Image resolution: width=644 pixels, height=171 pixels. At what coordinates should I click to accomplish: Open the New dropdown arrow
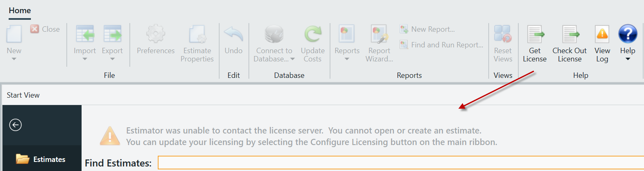(14, 59)
